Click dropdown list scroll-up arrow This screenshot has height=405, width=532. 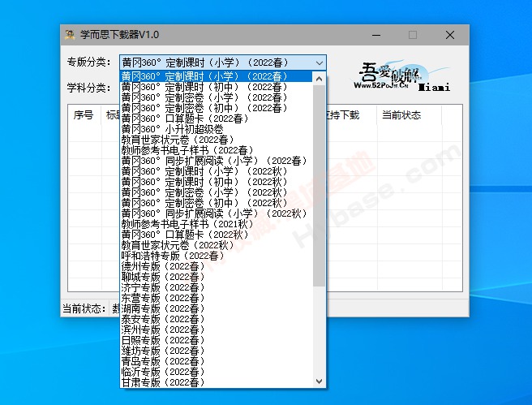coord(319,79)
